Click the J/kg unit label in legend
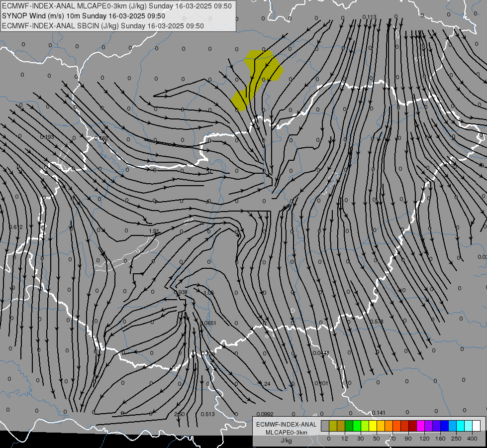The image size is (487, 448). [287, 441]
